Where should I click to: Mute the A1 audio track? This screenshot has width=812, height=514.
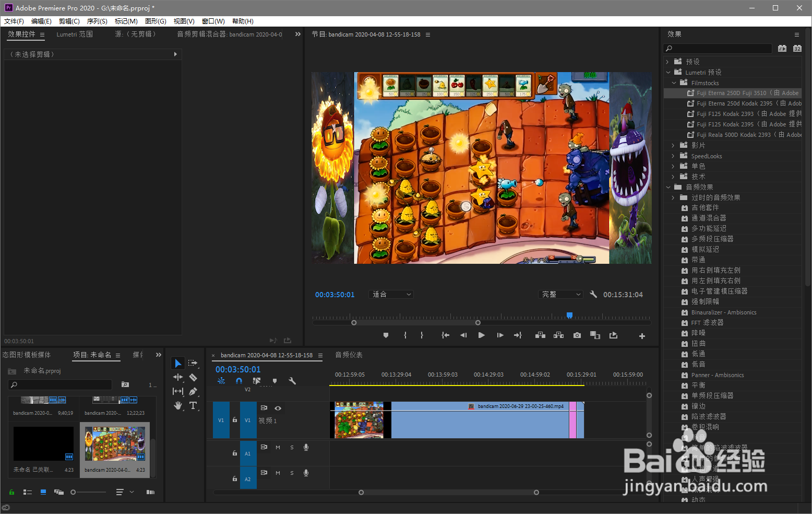(x=278, y=447)
